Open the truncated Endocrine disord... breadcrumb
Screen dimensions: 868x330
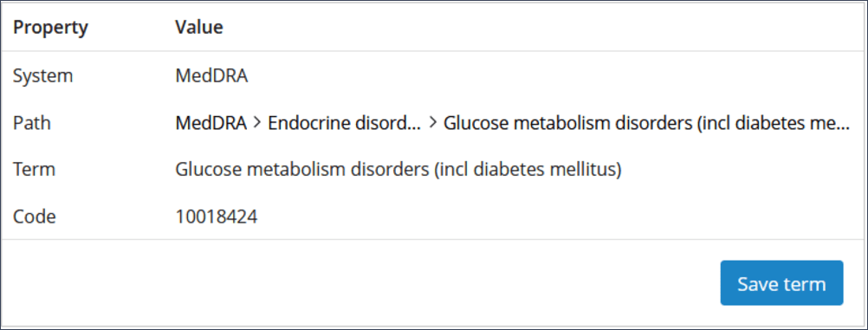coord(344,123)
